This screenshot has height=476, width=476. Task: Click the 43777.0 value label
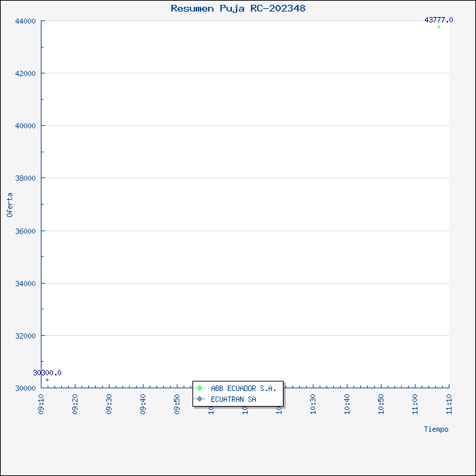tap(439, 20)
